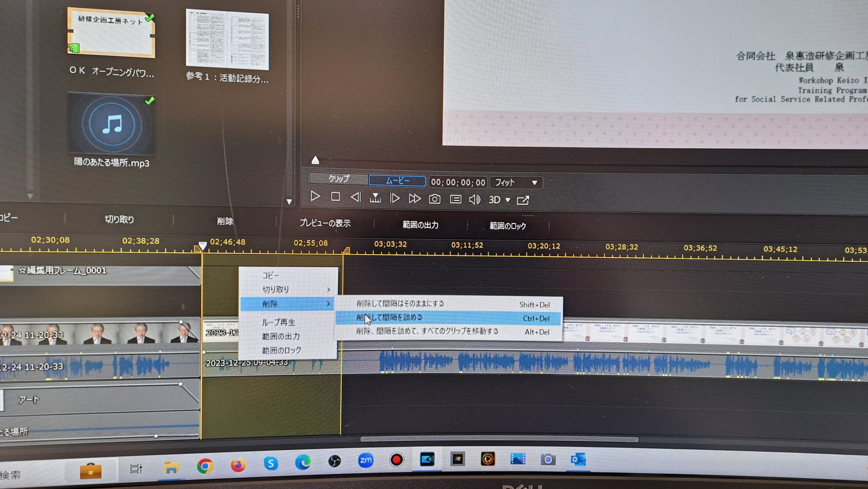Click the timeline horizontal scrollbar
Viewport: 868px width, 489px height.
[499, 440]
